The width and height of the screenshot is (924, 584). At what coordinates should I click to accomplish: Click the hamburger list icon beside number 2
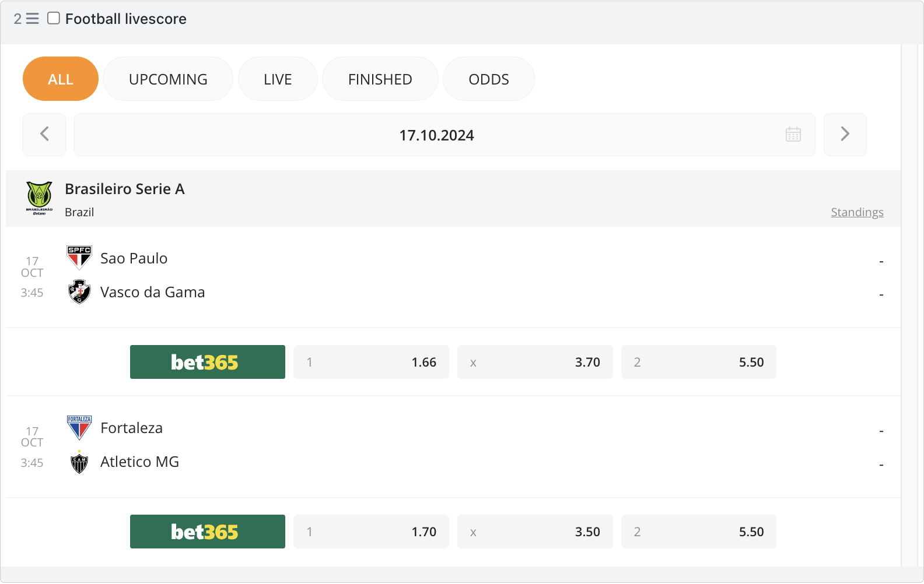[x=33, y=19]
